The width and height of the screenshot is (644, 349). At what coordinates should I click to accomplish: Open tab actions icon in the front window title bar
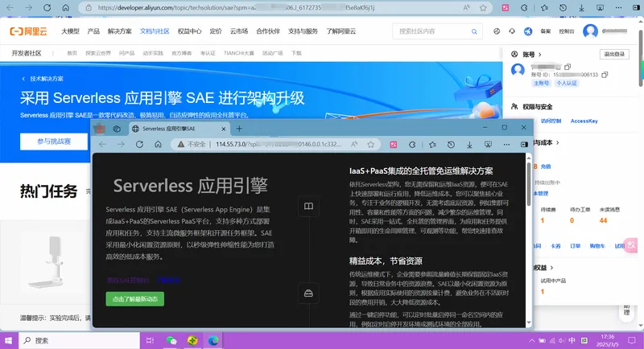tap(117, 129)
